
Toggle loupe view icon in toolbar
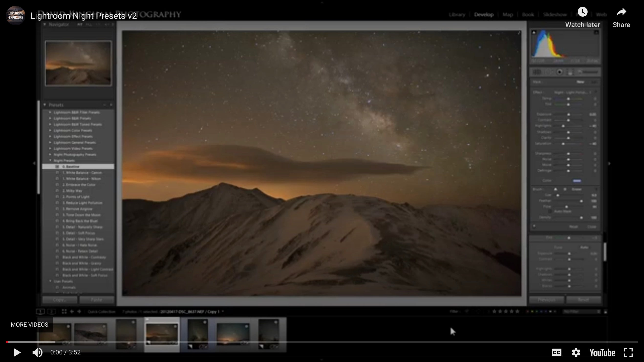pyautogui.click(x=40, y=311)
